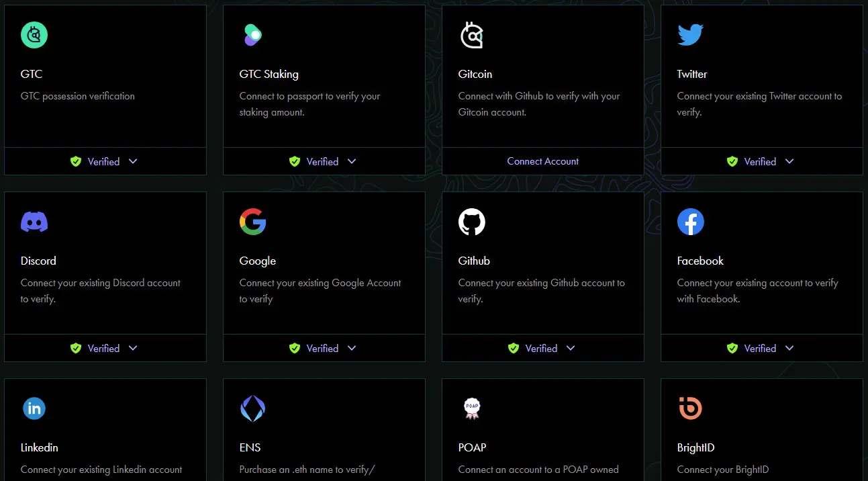Expand the GTC Staking Verified chevron
Screen dimensions: 868x481
point(352,161)
